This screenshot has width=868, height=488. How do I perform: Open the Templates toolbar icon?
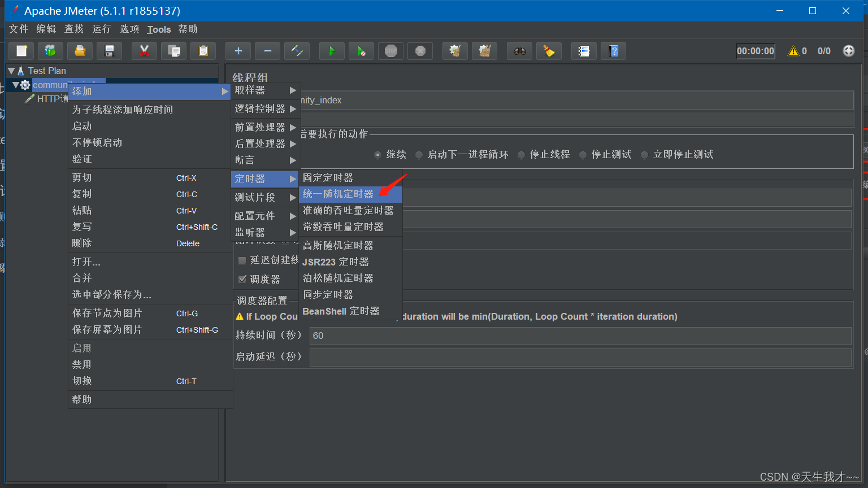tap(50, 51)
